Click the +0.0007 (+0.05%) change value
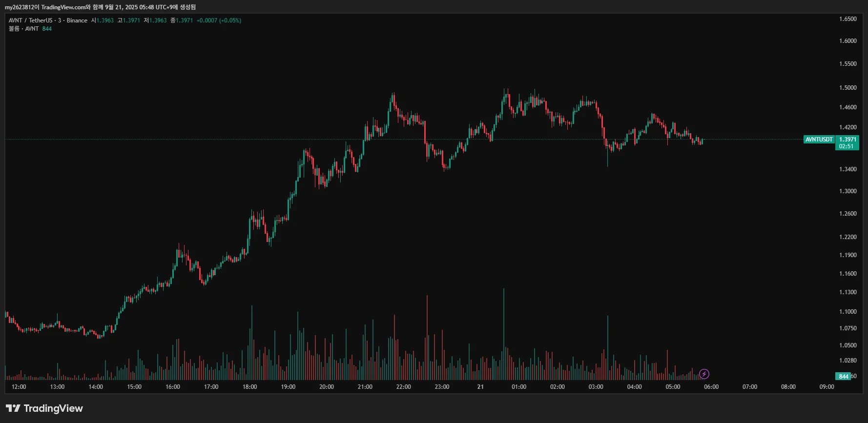868x423 pixels. [x=219, y=20]
